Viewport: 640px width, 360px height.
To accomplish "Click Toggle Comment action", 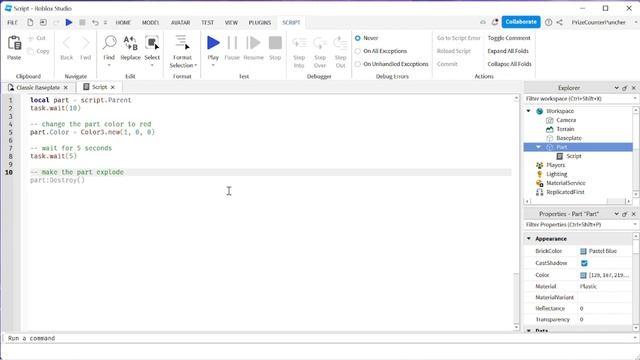I will coord(509,38).
